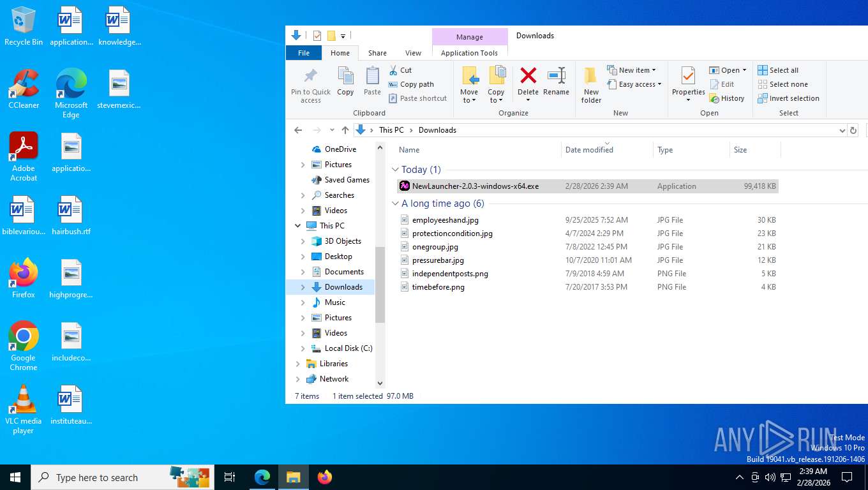
Task: Cut the selected file
Action: pos(401,70)
